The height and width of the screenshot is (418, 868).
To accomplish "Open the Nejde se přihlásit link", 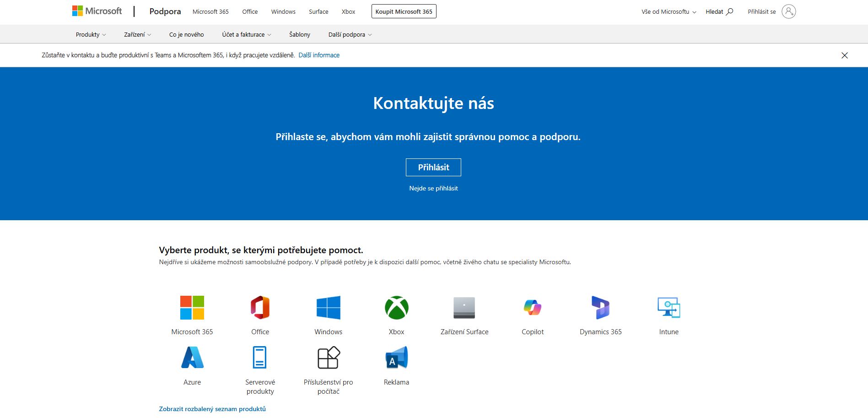I will point(433,188).
